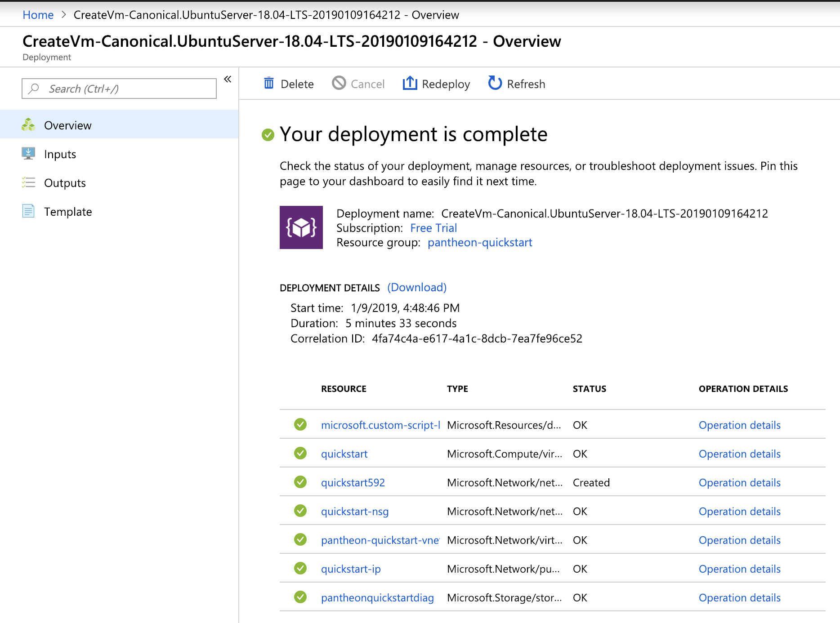Click the Refresh circular arrow icon
This screenshot has height=623, width=840.
point(495,84)
